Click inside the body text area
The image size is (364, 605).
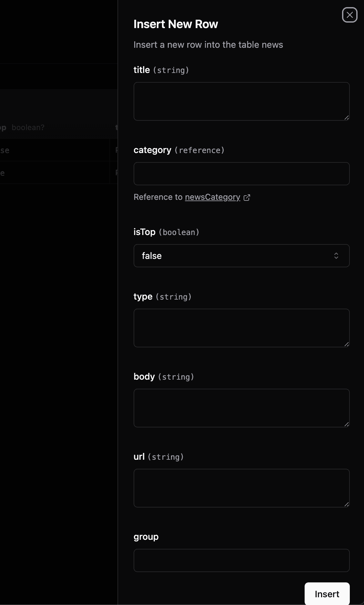[241, 408]
